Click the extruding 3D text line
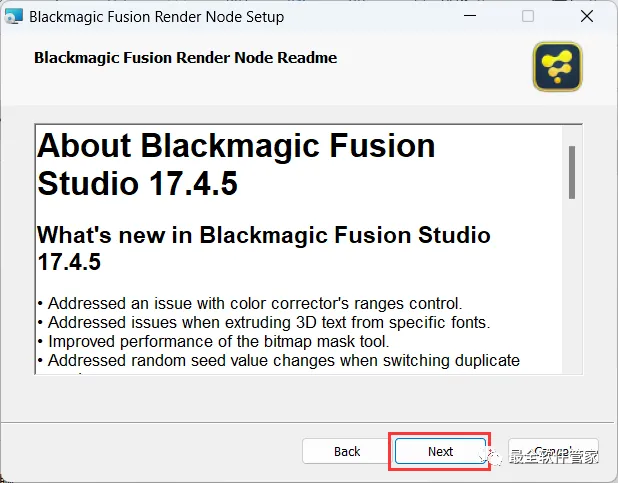 (264, 323)
